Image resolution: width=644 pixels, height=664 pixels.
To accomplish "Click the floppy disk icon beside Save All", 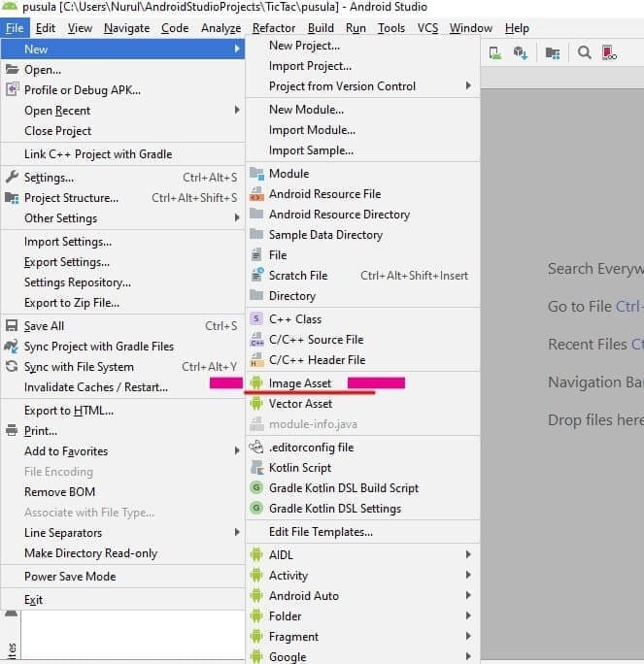I will coord(12,325).
